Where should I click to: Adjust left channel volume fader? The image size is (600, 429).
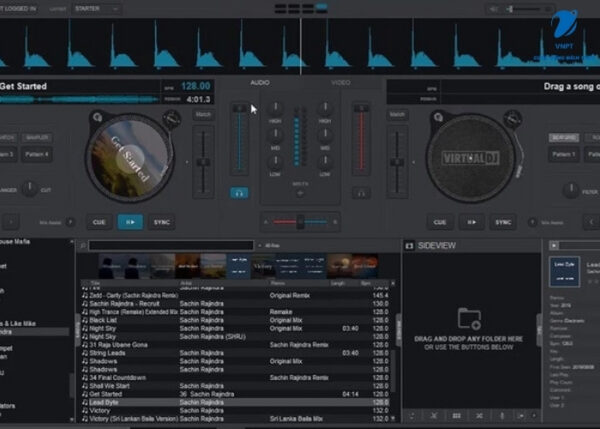pyautogui.click(x=240, y=140)
